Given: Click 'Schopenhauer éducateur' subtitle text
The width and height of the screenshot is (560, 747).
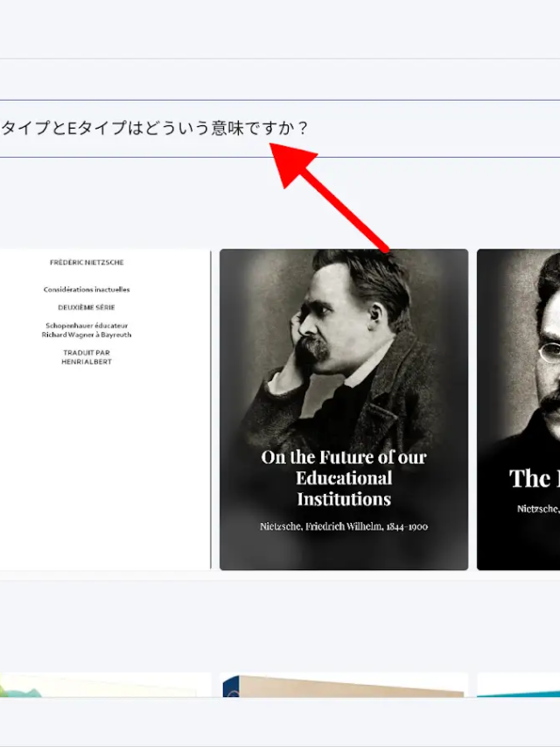Looking at the screenshot, I should 87,326.
